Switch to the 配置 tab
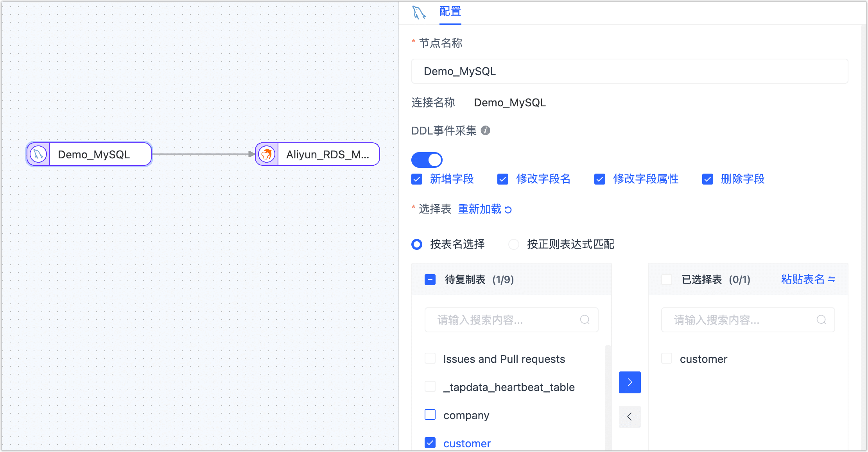Viewport: 868px width, 452px height. point(450,12)
